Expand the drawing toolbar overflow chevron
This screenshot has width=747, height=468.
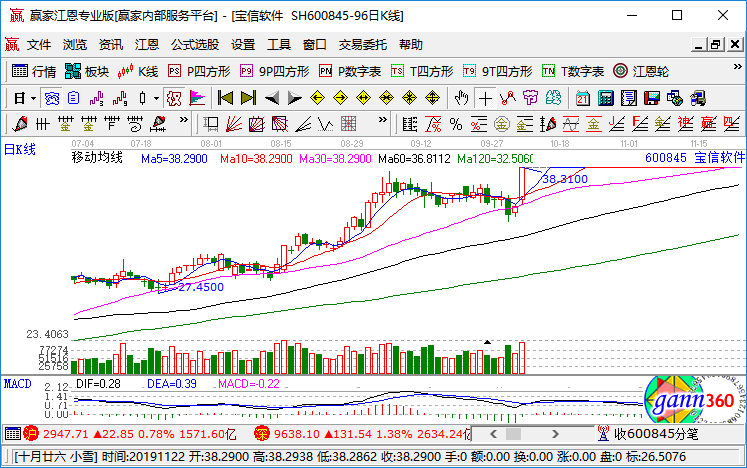point(183,120)
